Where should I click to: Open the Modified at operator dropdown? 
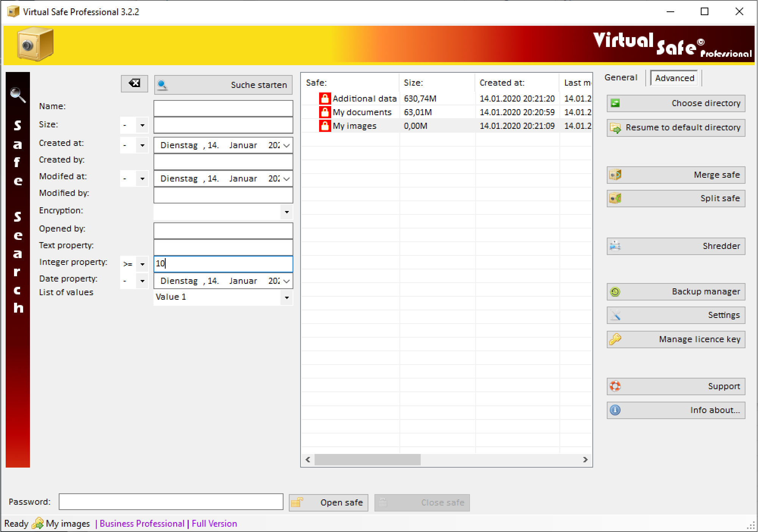coord(143,179)
